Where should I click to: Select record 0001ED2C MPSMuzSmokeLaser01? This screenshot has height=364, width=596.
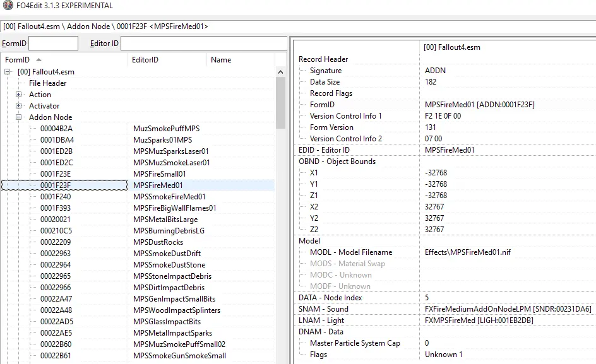tap(138, 163)
